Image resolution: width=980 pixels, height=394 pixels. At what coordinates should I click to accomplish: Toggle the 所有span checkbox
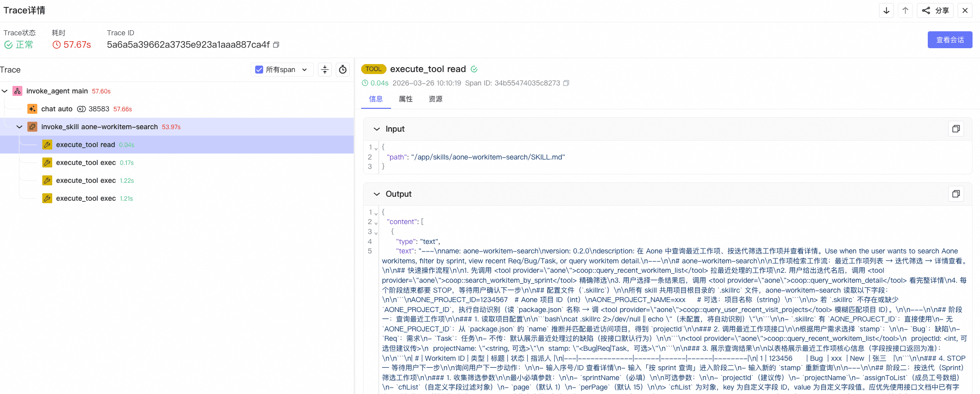pyautogui.click(x=259, y=70)
